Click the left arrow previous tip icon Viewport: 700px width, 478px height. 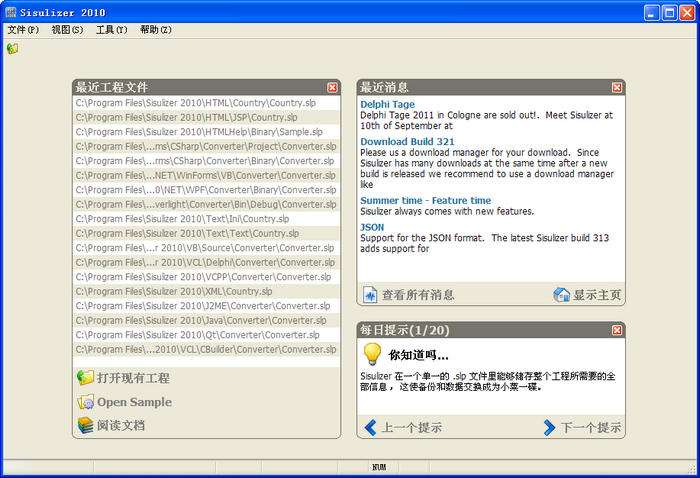(x=371, y=427)
